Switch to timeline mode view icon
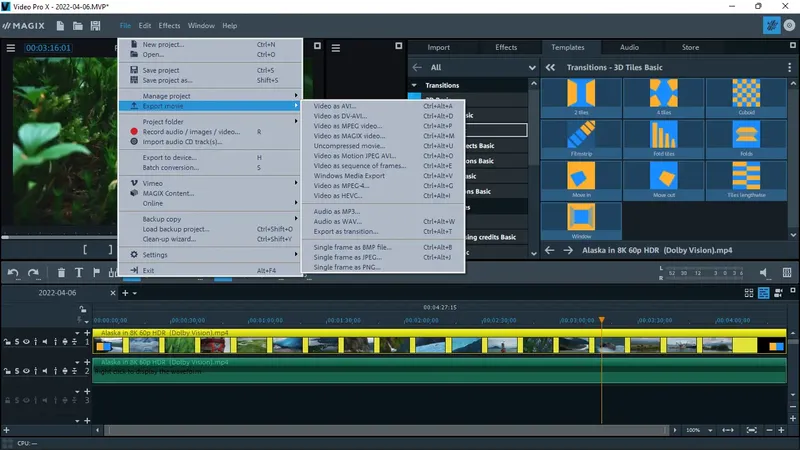This screenshot has height=450, width=800. [x=763, y=293]
